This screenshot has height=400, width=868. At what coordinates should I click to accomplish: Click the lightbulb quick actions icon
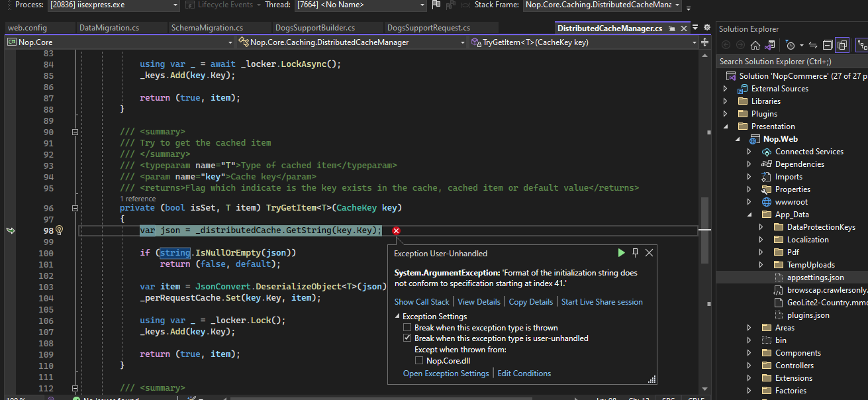(x=59, y=230)
